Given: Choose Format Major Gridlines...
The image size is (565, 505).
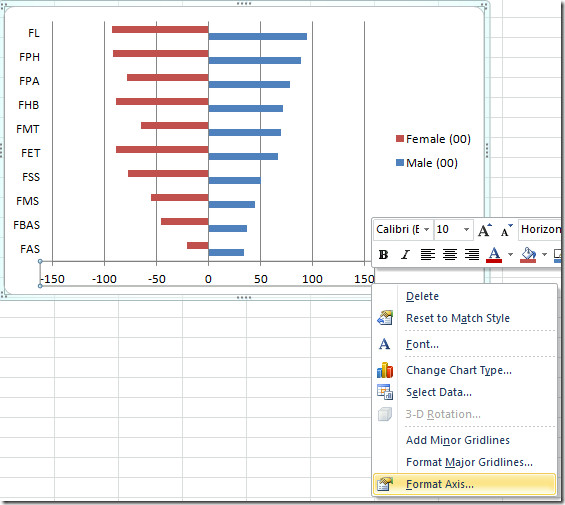Looking at the screenshot, I should click(469, 462).
